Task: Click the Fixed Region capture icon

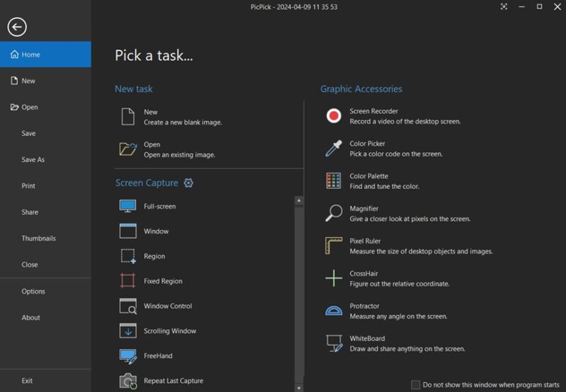Action: pos(128,281)
